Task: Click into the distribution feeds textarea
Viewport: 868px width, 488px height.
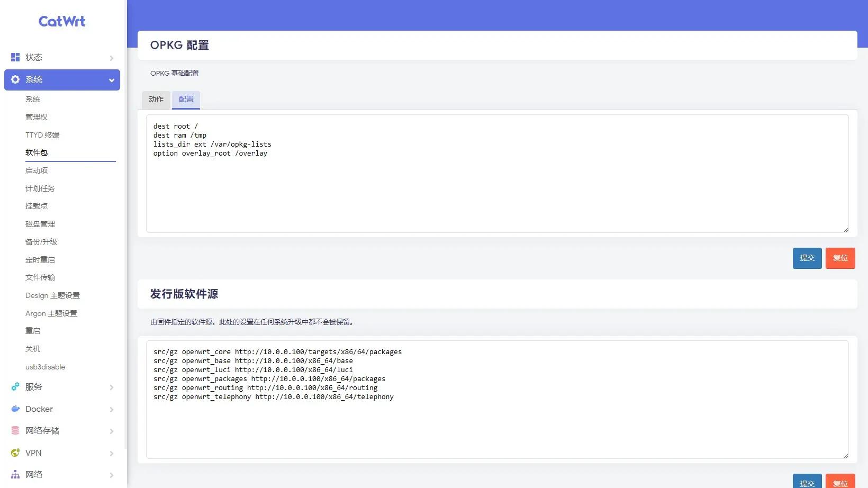Action: [x=498, y=400]
